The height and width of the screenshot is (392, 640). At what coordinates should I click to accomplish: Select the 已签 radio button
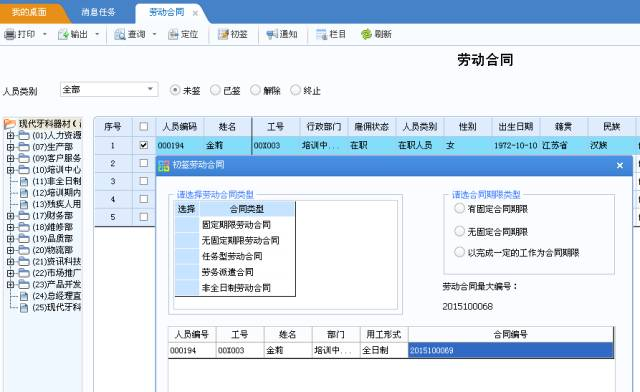point(215,90)
